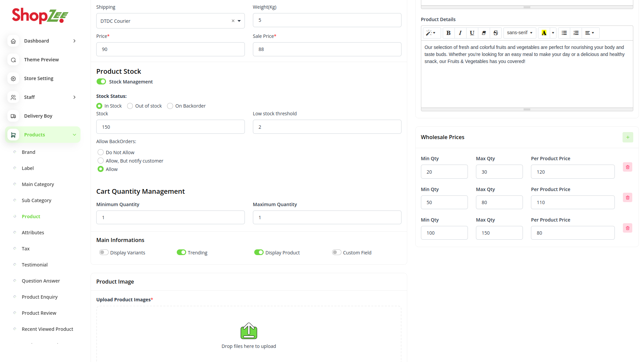This screenshot has height=362, width=644.
Task: Click the Low stock threshold field
Action: (x=327, y=127)
